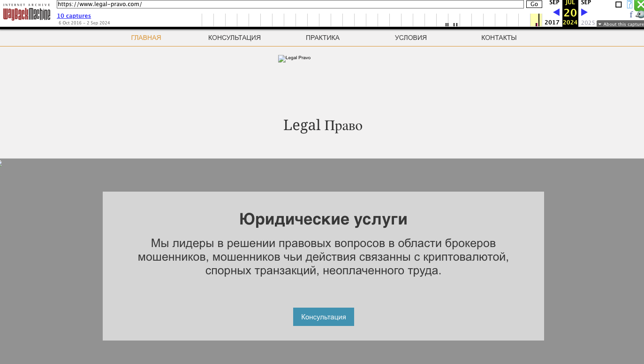644x364 pixels.
Task: Open the ГЛАВНАЯ menu item
Action: pos(146,38)
